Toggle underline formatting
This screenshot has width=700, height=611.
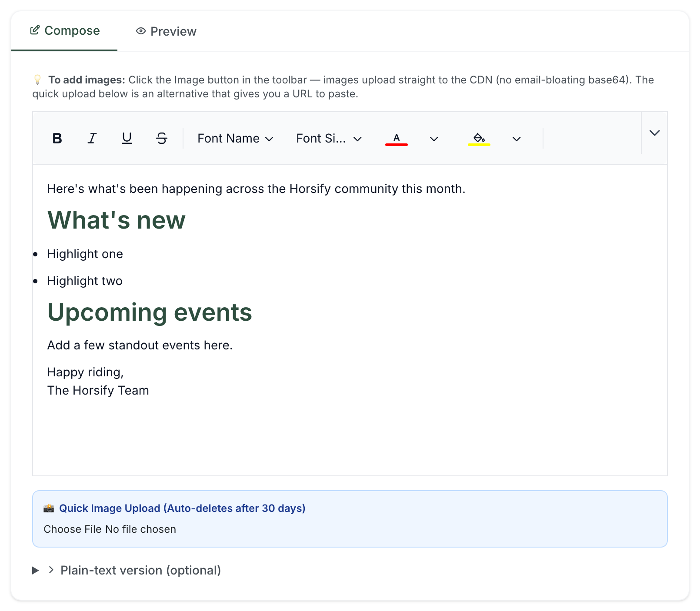click(x=127, y=138)
